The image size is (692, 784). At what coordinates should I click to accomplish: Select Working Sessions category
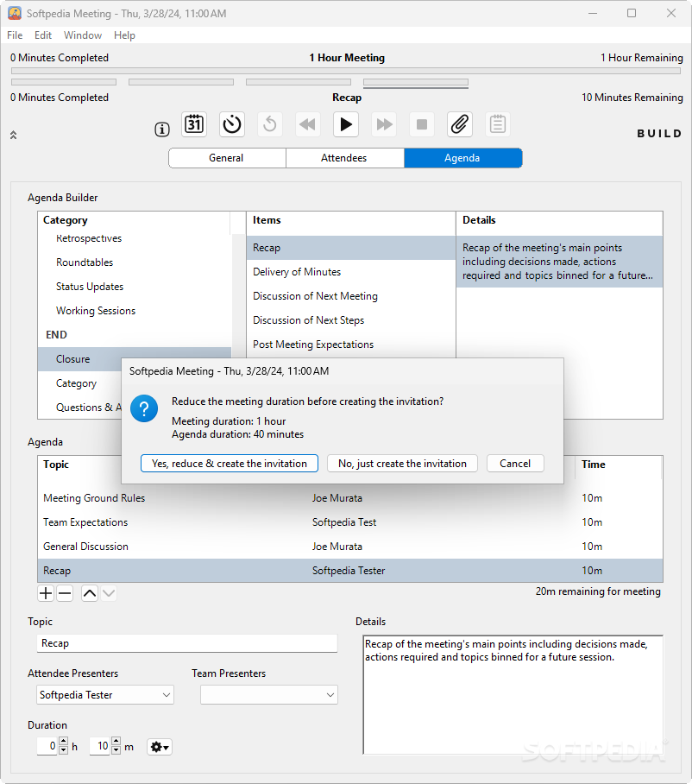click(135, 311)
